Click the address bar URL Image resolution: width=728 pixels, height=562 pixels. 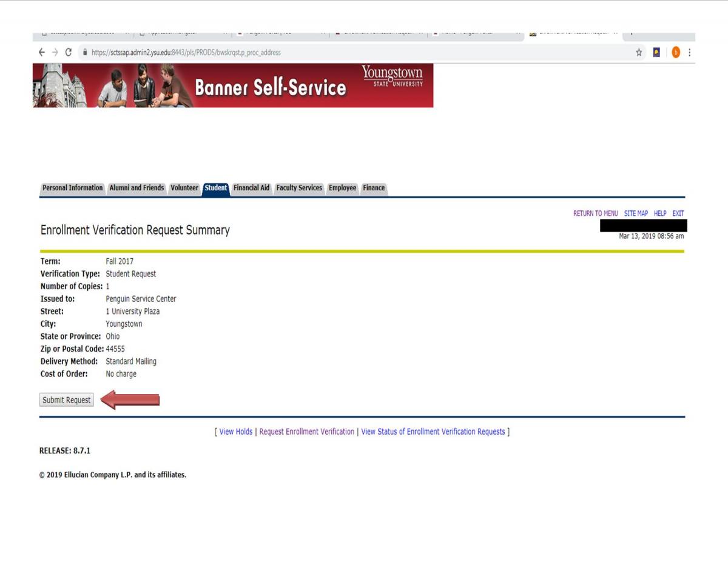pyautogui.click(x=186, y=53)
